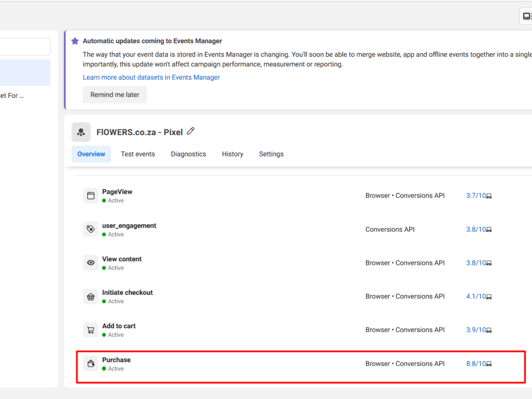Viewport: 532px width, 399px height.
Task: Click the View content eye icon
Action: (x=90, y=262)
